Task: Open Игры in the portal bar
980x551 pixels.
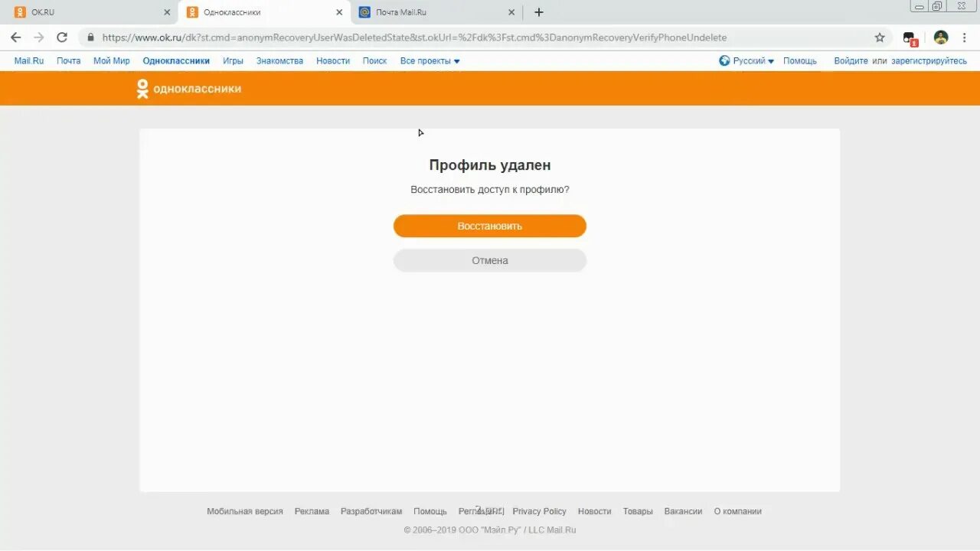Action: [234, 60]
